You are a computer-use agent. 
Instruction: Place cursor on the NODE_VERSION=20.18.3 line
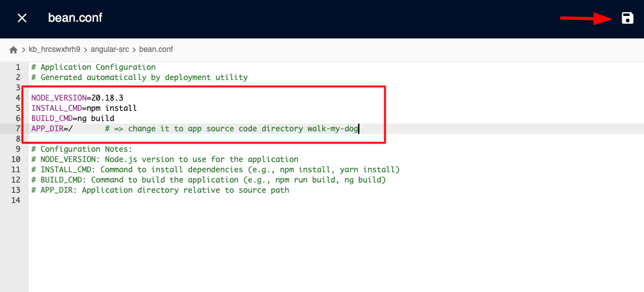[77, 98]
